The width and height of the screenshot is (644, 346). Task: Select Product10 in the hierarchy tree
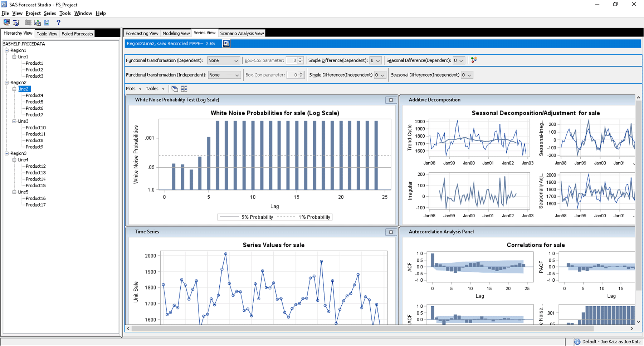[36, 128]
